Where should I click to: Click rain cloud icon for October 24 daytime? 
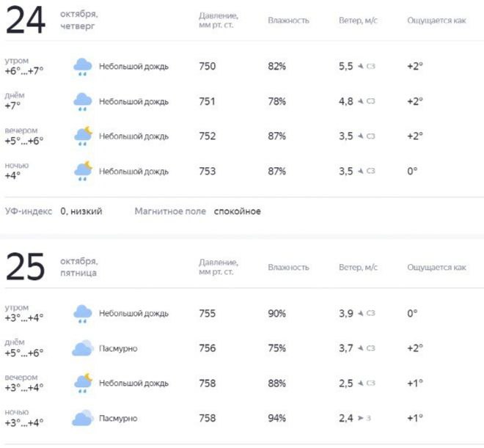pos(82,101)
